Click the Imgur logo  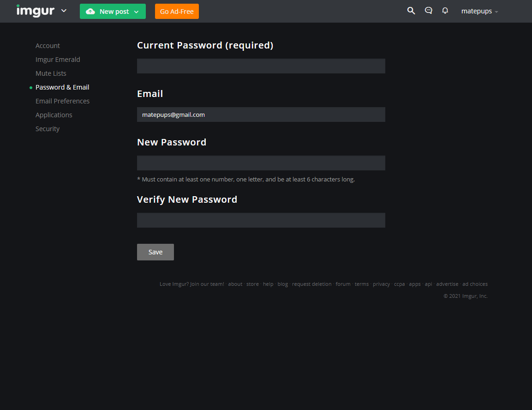[x=35, y=11]
